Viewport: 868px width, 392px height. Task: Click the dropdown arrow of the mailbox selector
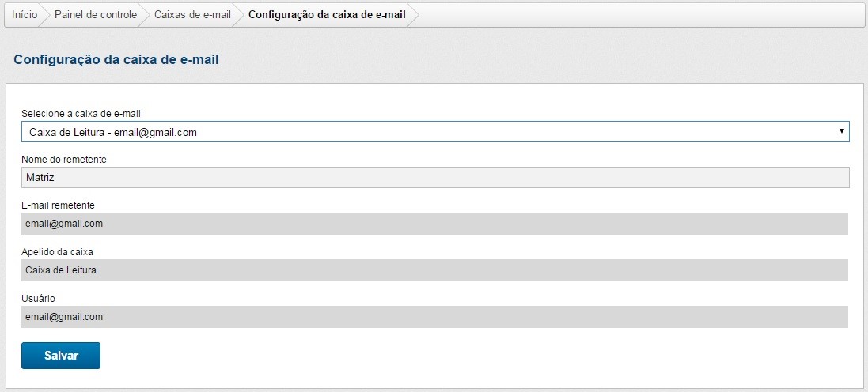click(842, 131)
